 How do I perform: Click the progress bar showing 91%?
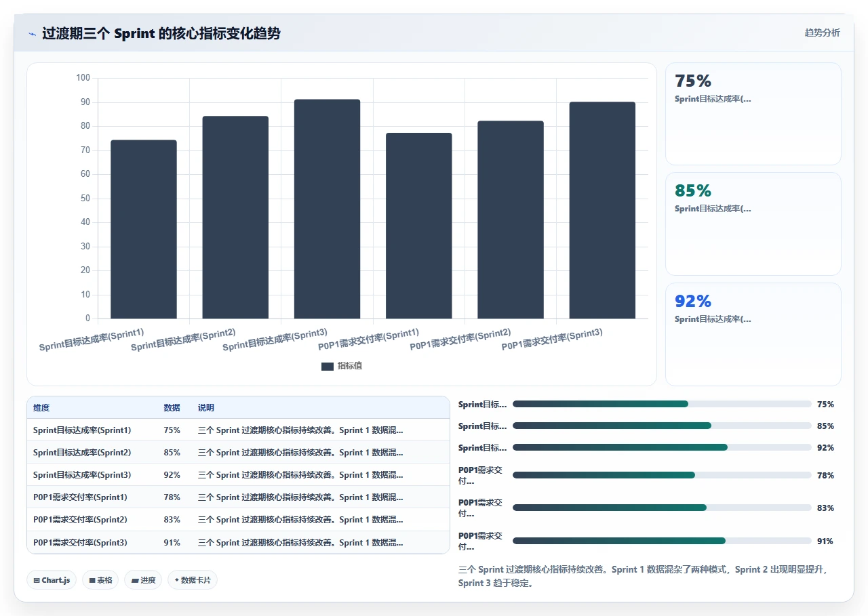pos(662,541)
